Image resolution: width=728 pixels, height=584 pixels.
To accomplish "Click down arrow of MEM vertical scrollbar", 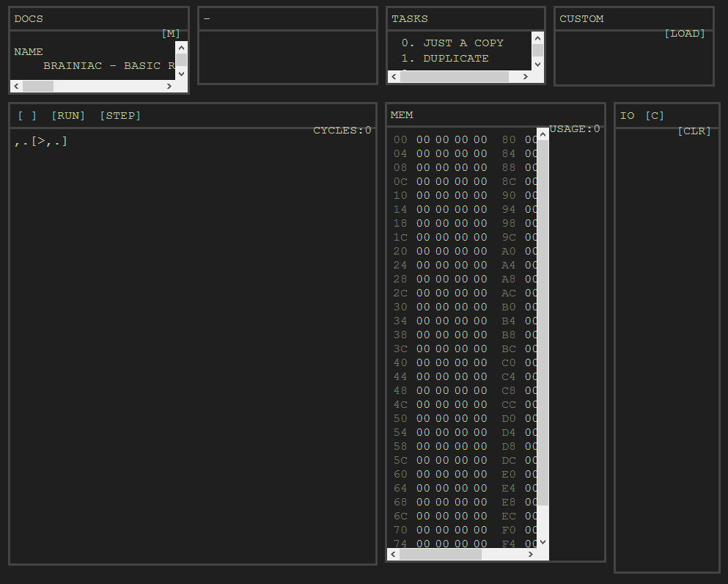I will pyautogui.click(x=543, y=541).
